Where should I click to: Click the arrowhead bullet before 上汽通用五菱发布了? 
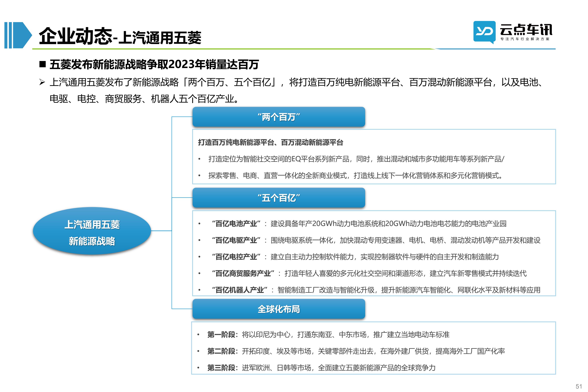(x=42, y=82)
